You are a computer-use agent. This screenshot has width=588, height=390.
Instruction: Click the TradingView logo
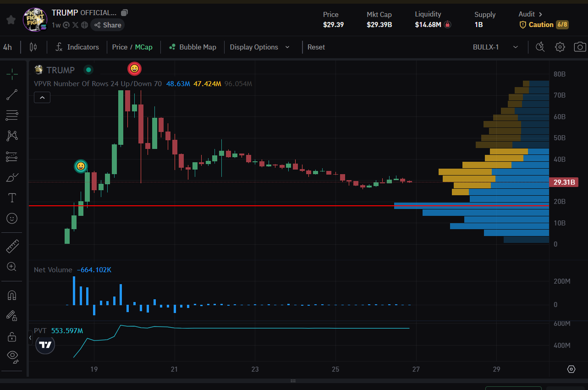(x=45, y=345)
